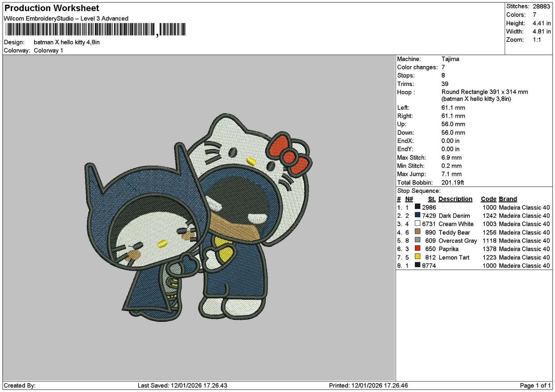The image size is (555, 392).
Task: Click thread code 1118 in Overcast Gray row
Action: 489,241
